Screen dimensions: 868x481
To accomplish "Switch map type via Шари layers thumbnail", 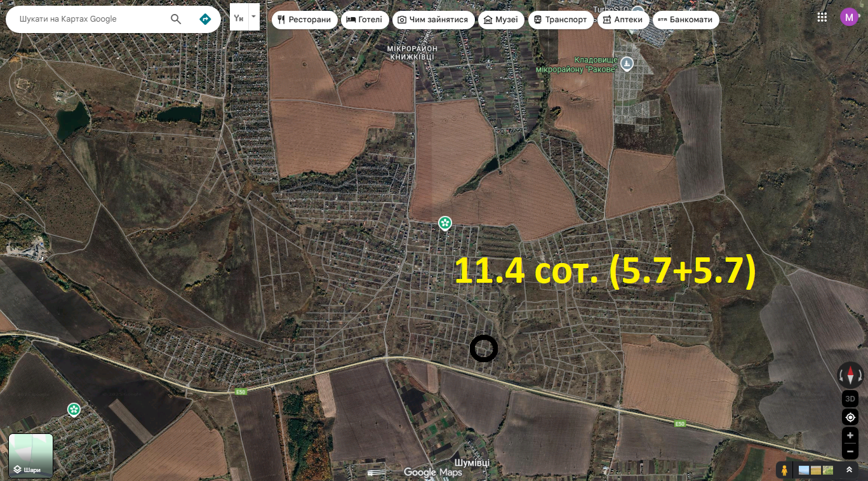I will click(x=30, y=456).
